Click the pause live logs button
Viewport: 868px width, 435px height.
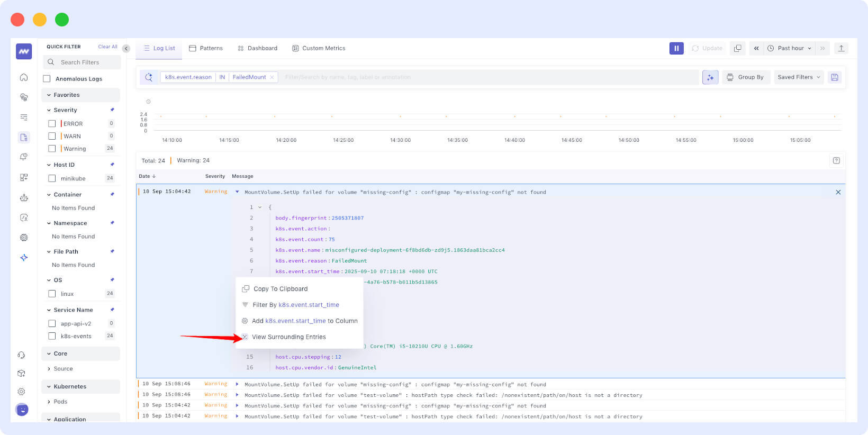[676, 48]
